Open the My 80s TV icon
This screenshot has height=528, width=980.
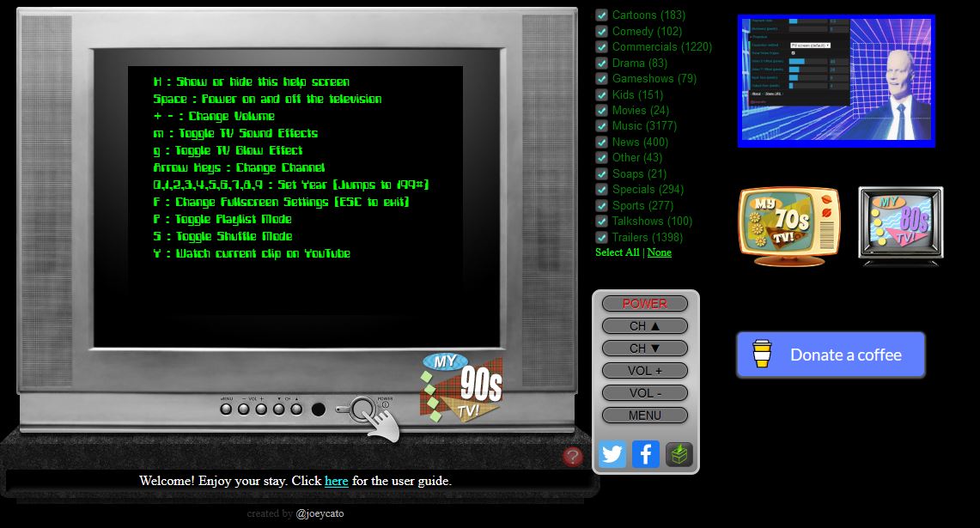click(900, 226)
